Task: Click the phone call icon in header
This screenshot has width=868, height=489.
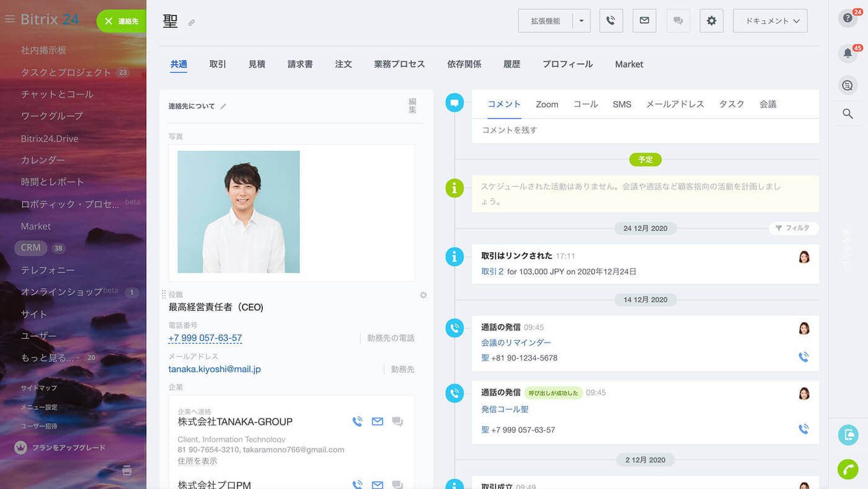Action: [611, 20]
